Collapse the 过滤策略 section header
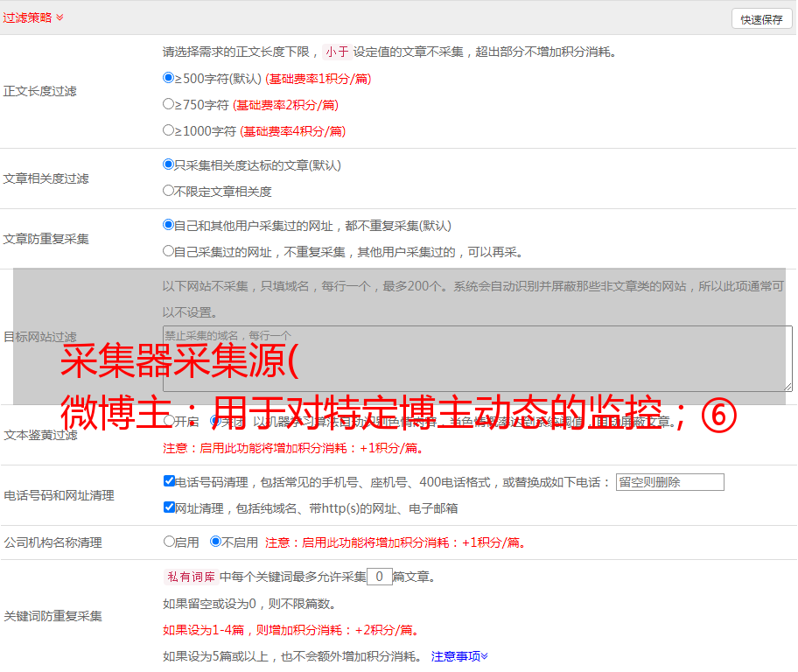The image size is (798, 672). [33, 17]
